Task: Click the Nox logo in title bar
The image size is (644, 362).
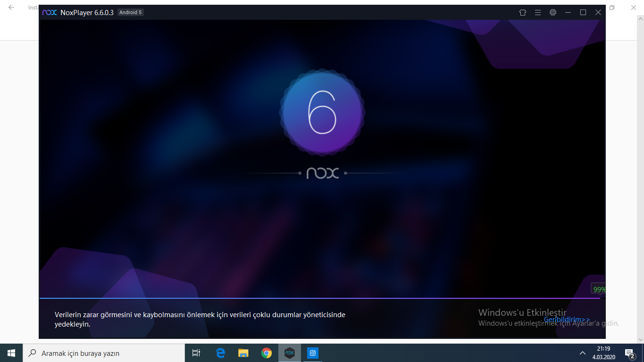Action: coord(50,13)
